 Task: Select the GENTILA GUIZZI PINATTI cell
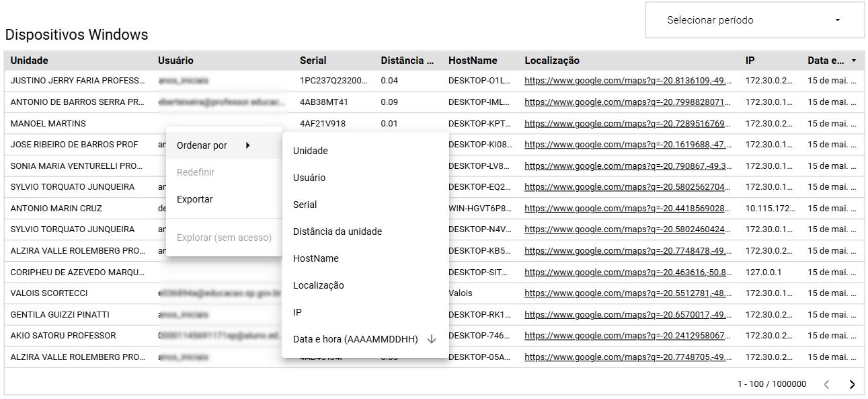[60, 315]
